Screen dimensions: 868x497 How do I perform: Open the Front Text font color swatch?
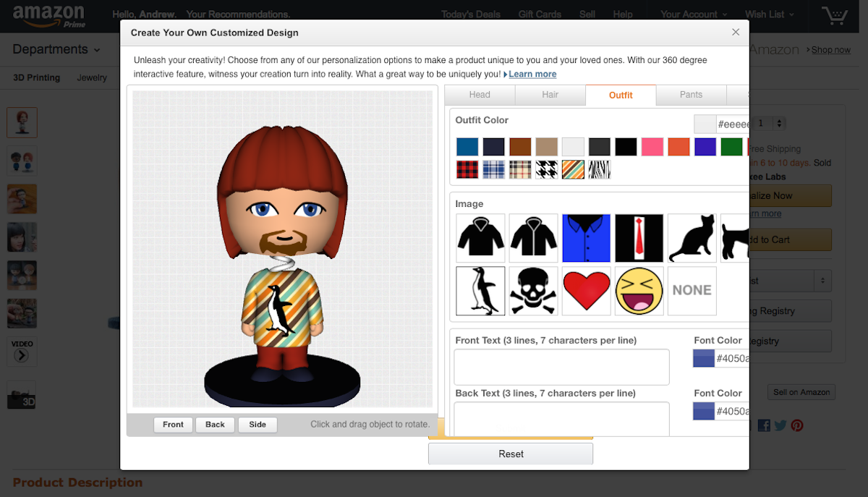[x=704, y=358]
